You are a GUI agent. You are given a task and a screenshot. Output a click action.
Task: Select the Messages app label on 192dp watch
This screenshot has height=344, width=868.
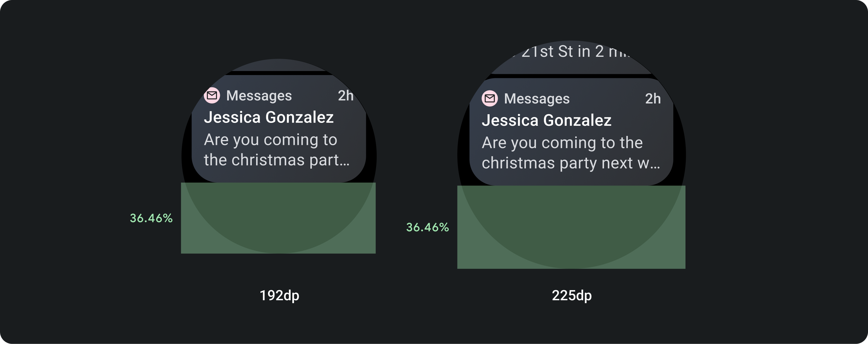259,96
